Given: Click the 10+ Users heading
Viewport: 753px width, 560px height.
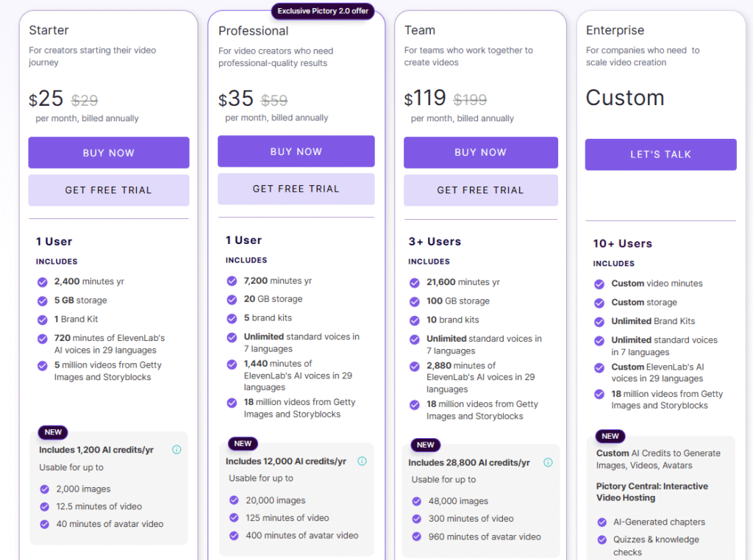Looking at the screenshot, I should point(622,243).
